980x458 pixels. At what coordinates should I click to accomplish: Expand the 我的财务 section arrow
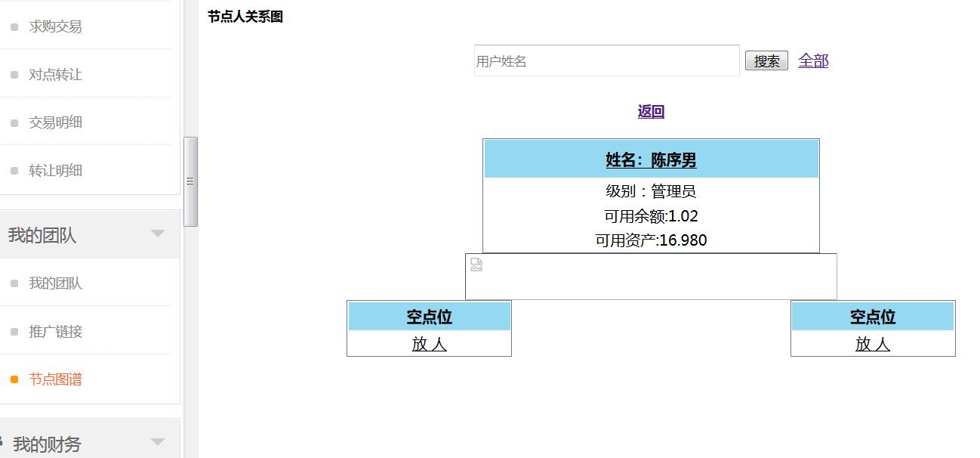(x=158, y=442)
